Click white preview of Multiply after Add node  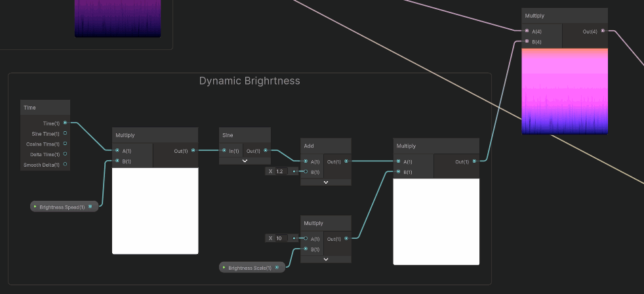436,222
